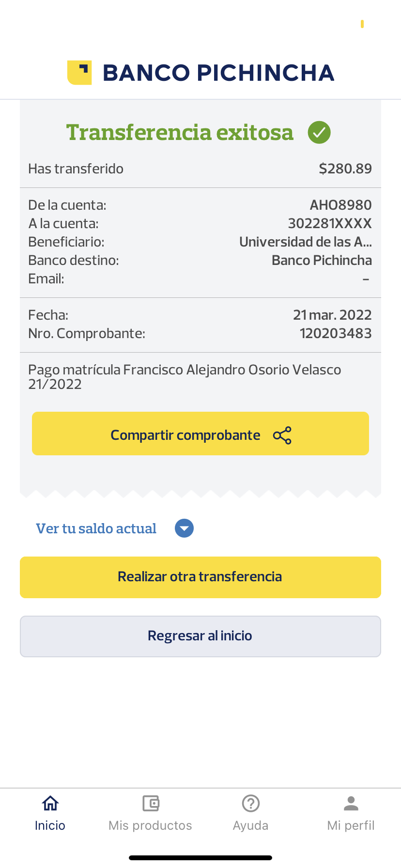Open the Mi perfil person icon
Viewport: 401px width, 868px height.
351,804
